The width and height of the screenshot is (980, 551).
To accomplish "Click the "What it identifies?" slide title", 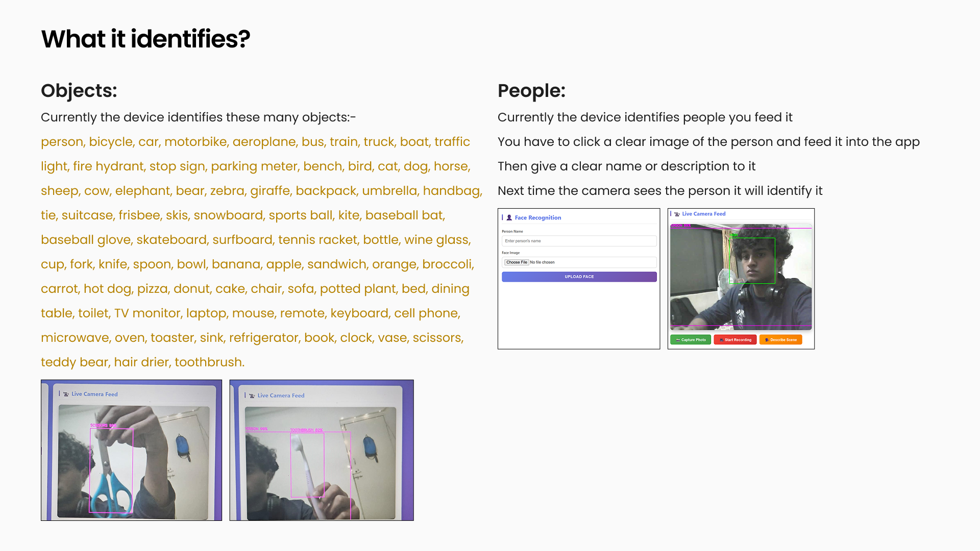I will click(145, 39).
